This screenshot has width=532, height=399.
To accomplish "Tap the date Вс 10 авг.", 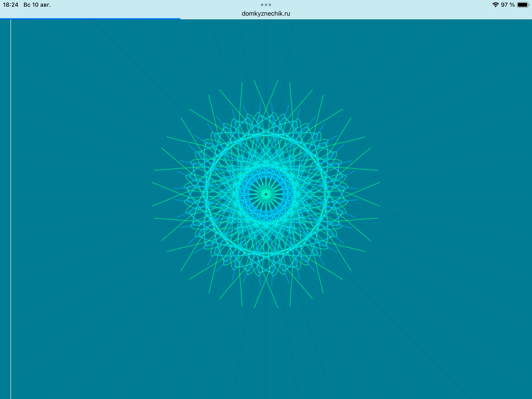I will point(37,5).
